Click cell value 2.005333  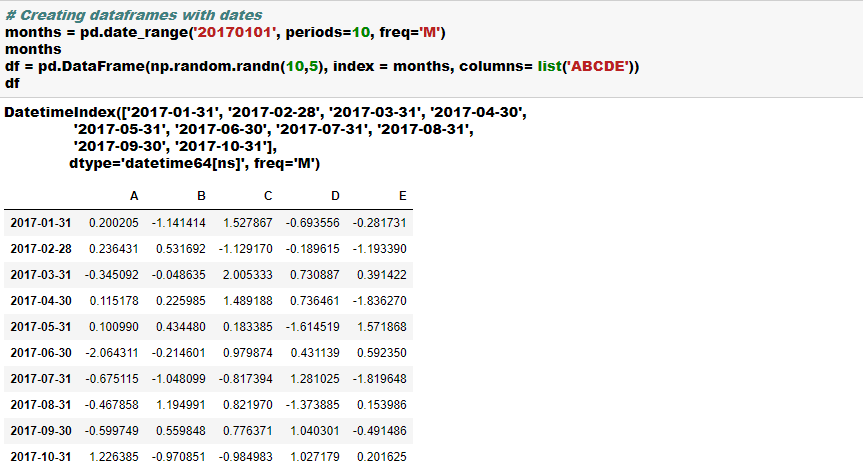(x=248, y=275)
